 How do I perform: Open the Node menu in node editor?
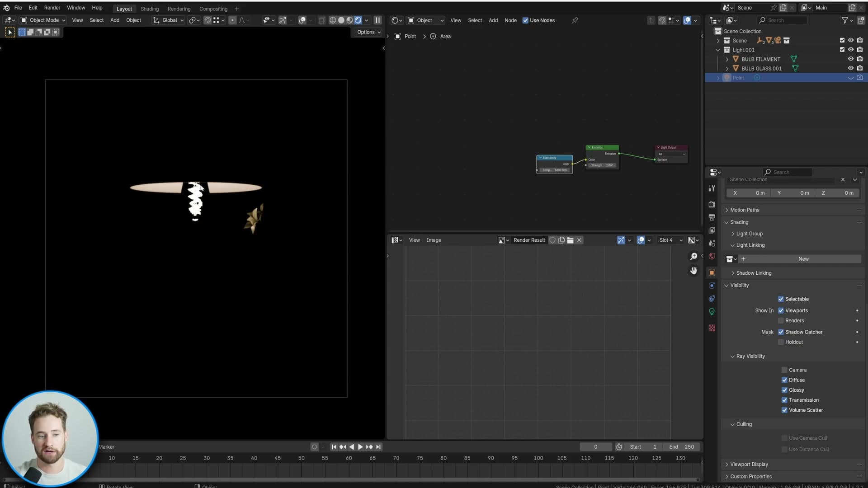(510, 20)
